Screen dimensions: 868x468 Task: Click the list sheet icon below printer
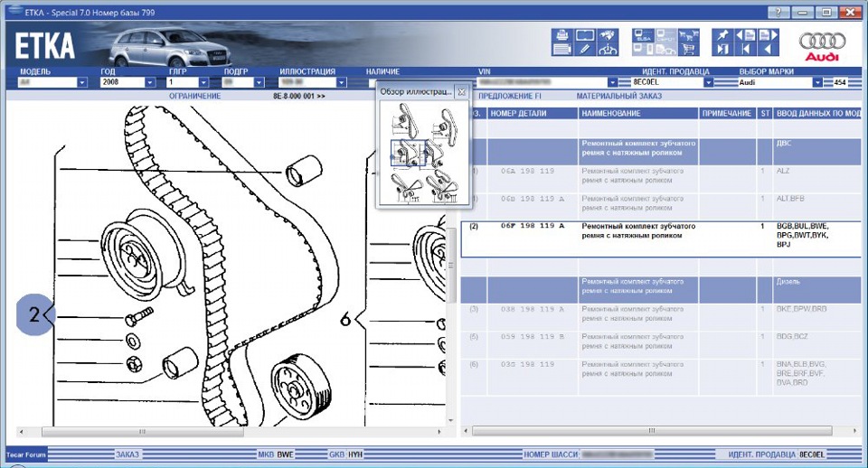pos(561,49)
